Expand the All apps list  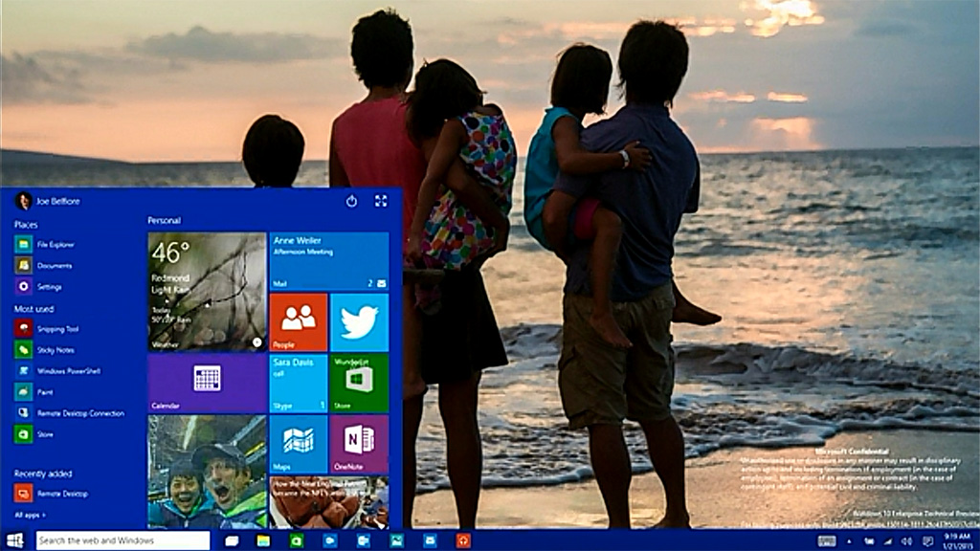(30, 515)
